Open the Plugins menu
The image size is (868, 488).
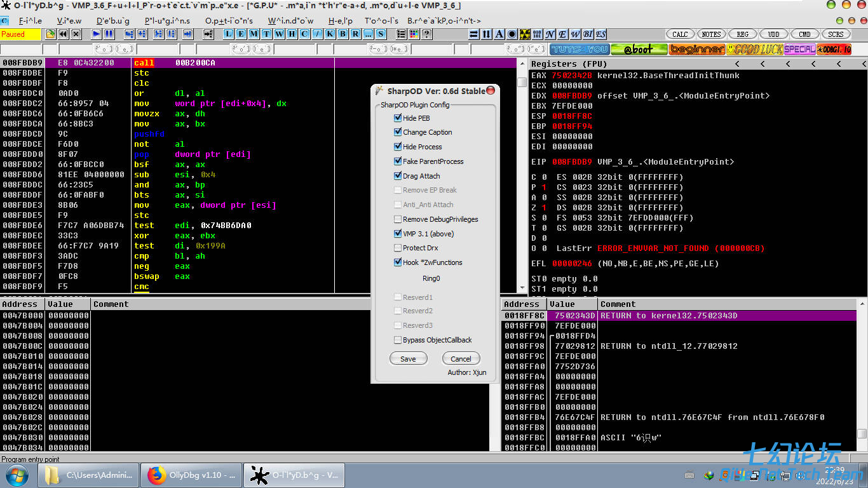point(167,20)
